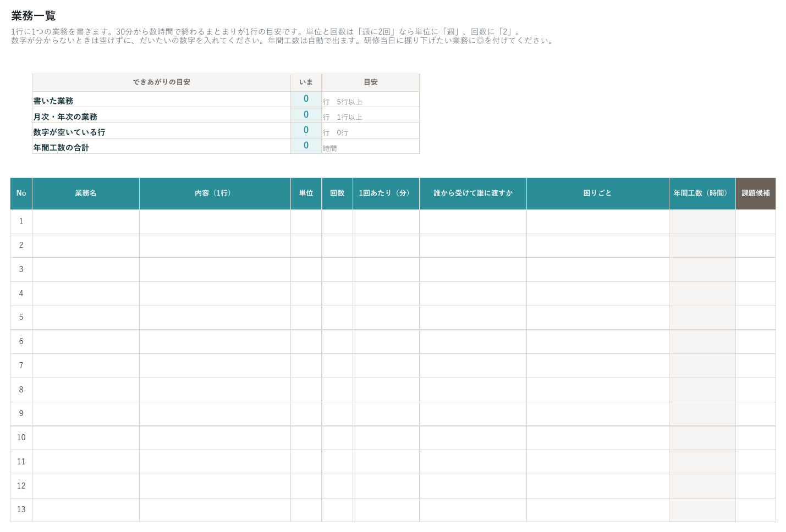Click the いま value for 数字が空いている行
Screen dimensions: 786x532
[306, 130]
